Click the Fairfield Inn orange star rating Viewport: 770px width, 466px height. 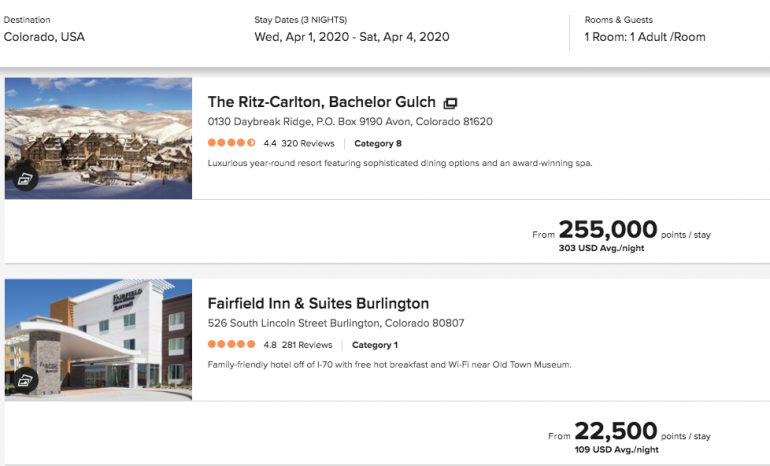(231, 344)
